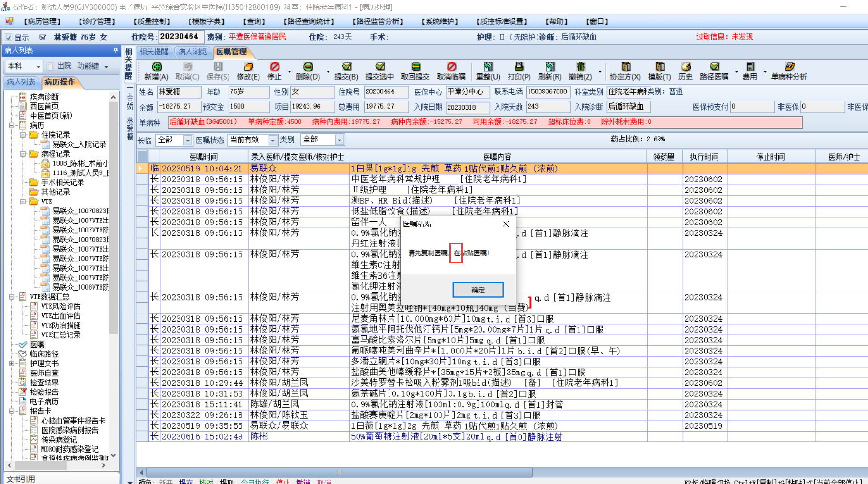
Task: Pin the 病人列表 panel with pushpin
Action: pyautogui.click(x=115, y=50)
